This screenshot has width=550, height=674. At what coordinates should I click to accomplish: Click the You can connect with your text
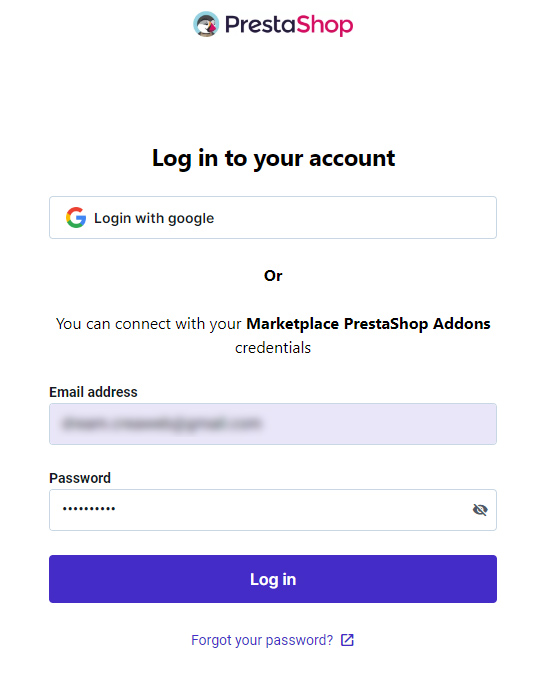coord(149,324)
